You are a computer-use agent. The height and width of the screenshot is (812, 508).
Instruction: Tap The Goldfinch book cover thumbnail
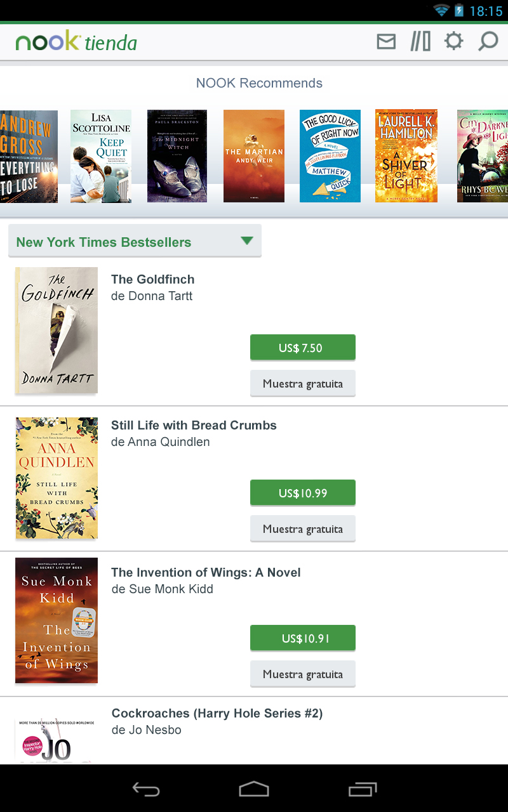pyautogui.click(x=57, y=331)
